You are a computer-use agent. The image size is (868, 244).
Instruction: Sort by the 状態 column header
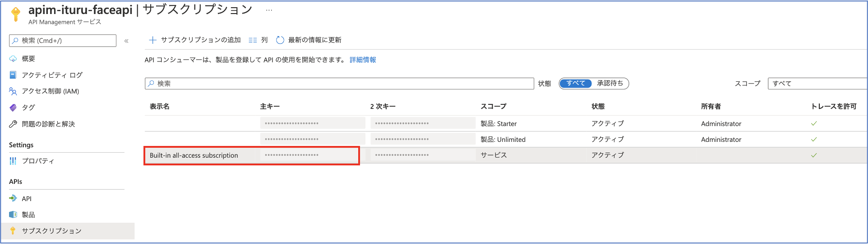click(598, 106)
